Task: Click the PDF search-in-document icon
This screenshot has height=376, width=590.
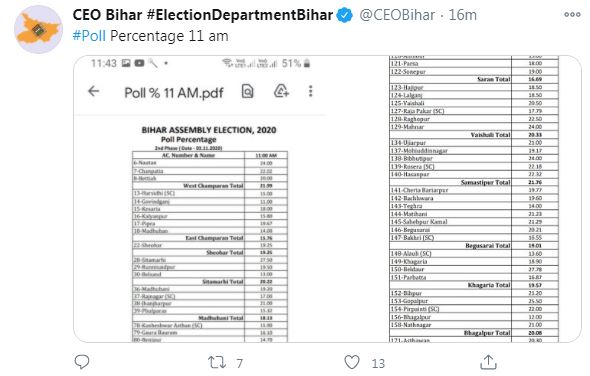Action: (247, 91)
